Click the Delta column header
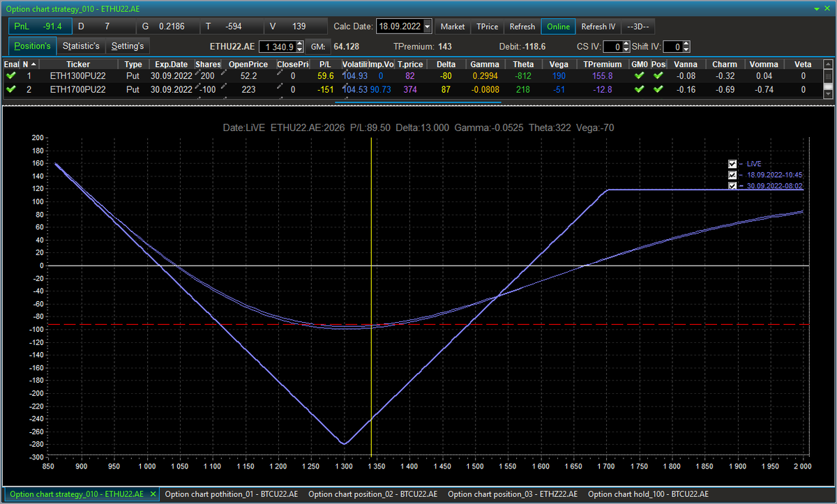This screenshot has height=504, width=837. coord(446,64)
